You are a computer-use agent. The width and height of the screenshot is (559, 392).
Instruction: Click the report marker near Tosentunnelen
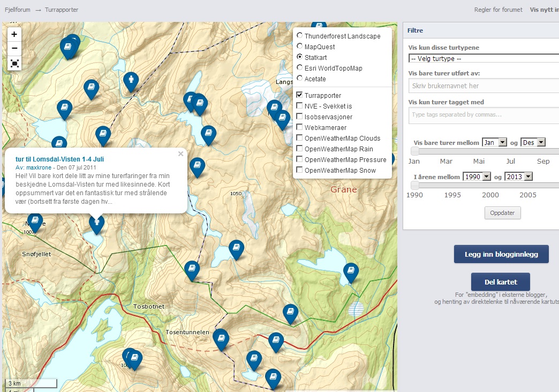click(x=221, y=339)
